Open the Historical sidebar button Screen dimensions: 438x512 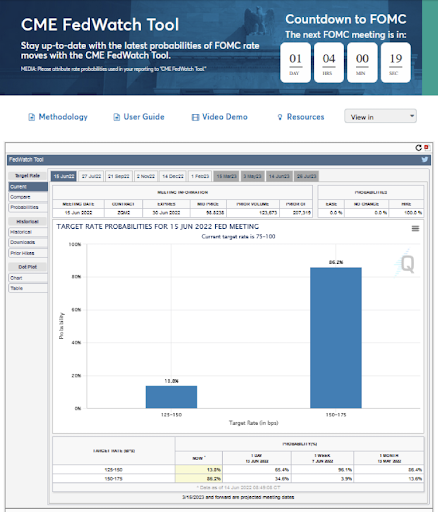pos(28,232)
